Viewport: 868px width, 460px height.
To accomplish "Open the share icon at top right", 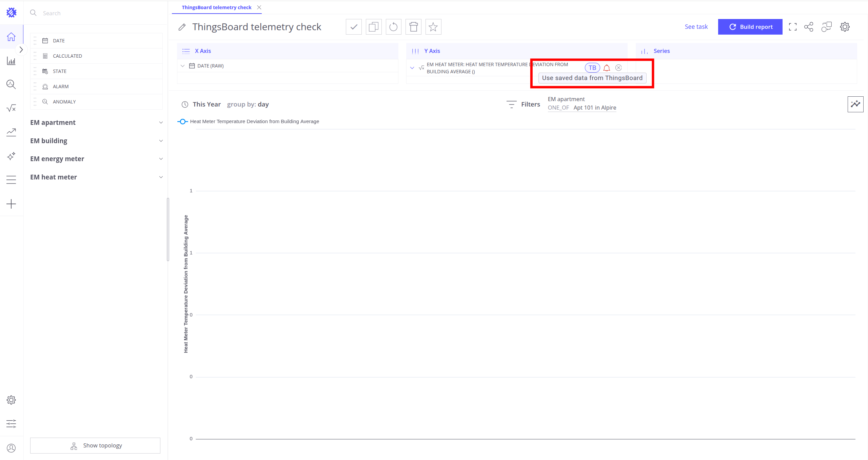I will (809, 27).
